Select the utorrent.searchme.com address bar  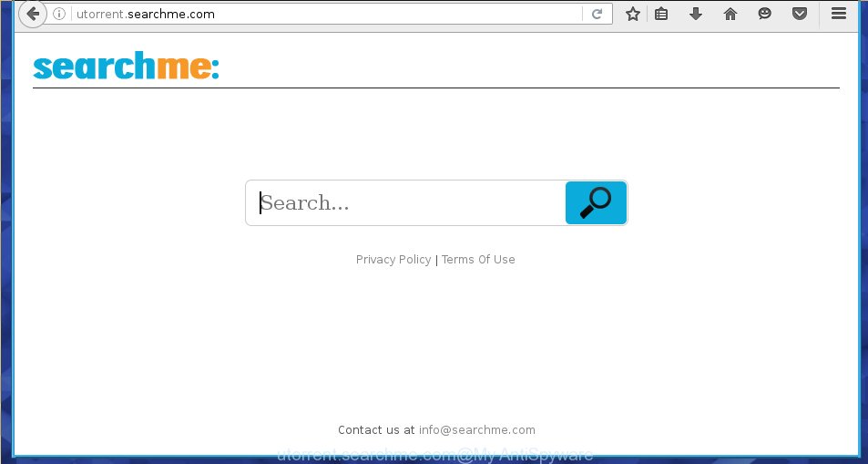pos(327,14)
